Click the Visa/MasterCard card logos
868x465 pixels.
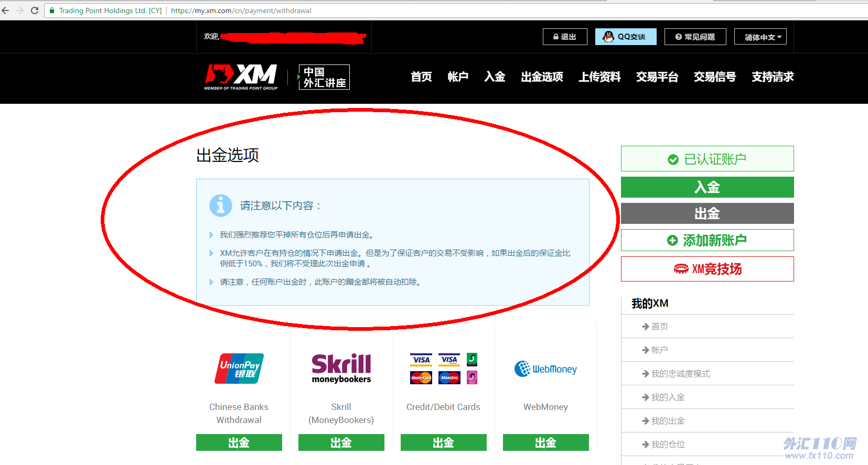[444, 369]
